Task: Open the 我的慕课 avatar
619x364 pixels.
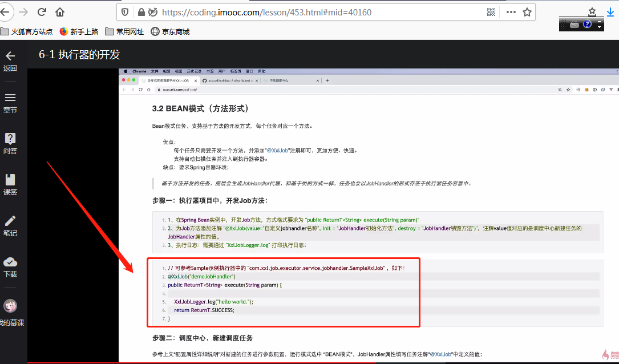Action: click(11, 305)
